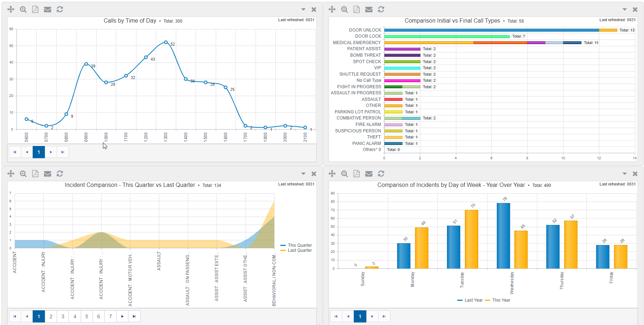Open the collapse caret on the Day of Week chart
Screen dimensions: 644x325
[625, 174]
